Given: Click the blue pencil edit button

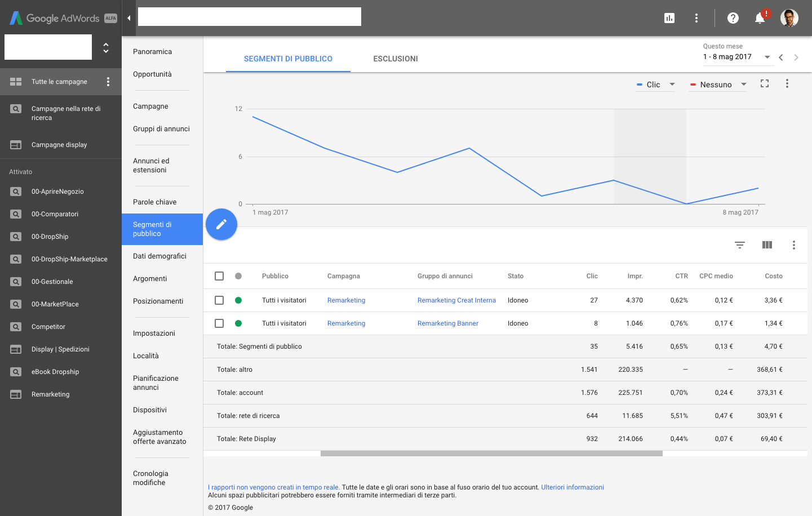Looking at the screenshot, I should click(221, 224).
